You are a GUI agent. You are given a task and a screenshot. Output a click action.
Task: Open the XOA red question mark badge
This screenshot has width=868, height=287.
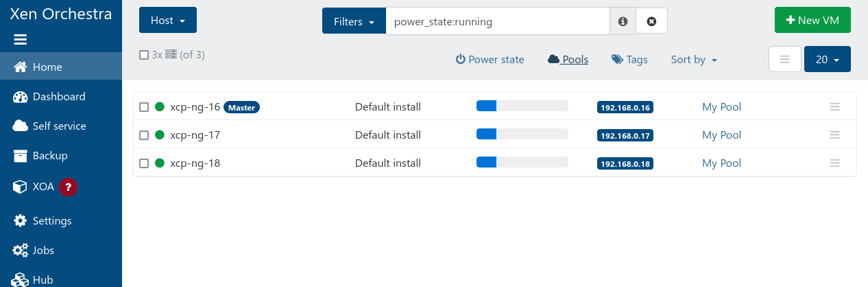[x=67, y=187]
